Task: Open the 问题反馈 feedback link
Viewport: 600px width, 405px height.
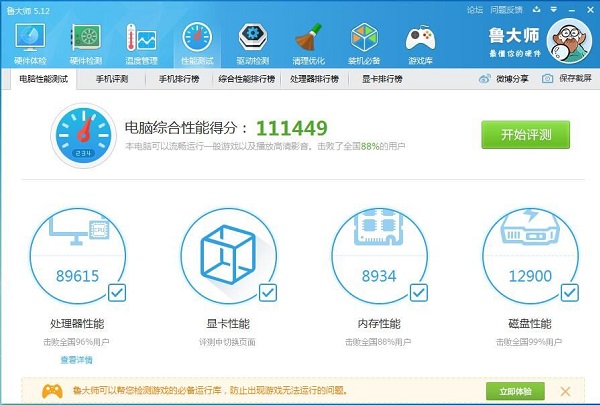Action: 506,10
